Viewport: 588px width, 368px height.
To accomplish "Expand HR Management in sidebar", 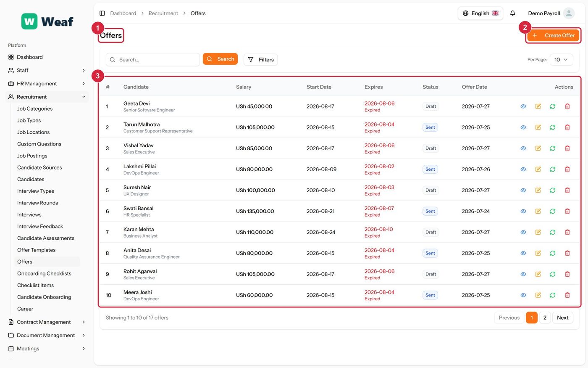I will pyautogui.click(x=47, y=84).
